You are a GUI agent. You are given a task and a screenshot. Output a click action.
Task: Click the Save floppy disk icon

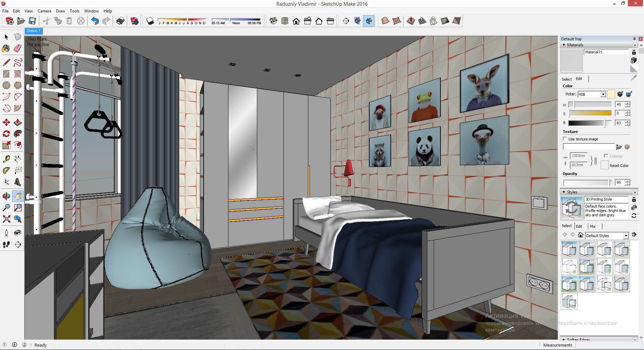tap(32, 21)
